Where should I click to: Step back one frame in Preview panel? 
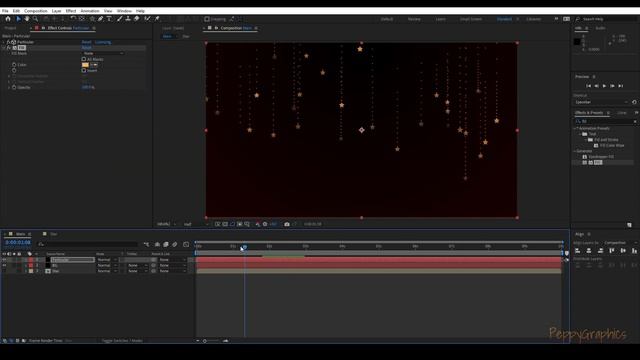tap(597, 86)
